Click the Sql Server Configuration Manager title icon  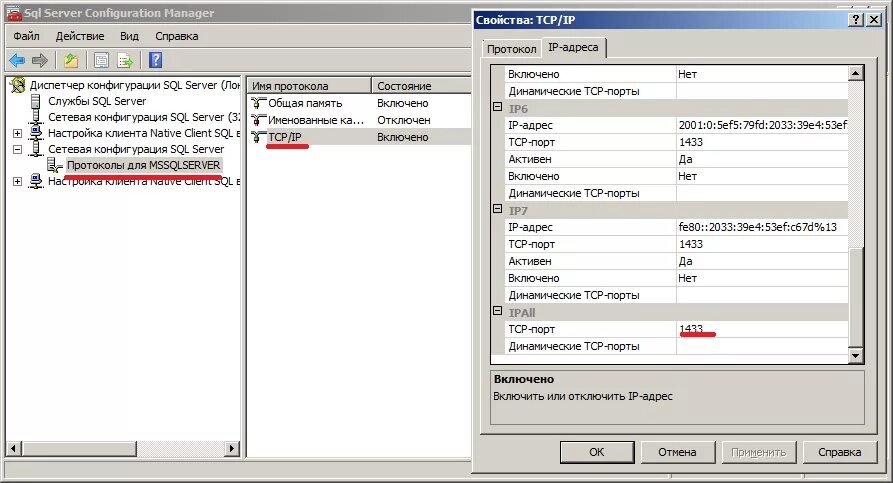click(13, 13)
